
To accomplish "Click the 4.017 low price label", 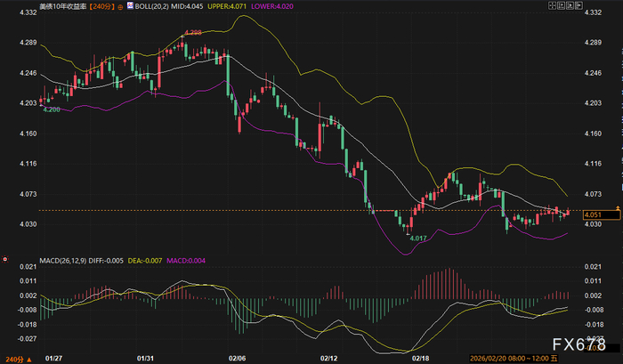I will (417, 238).
